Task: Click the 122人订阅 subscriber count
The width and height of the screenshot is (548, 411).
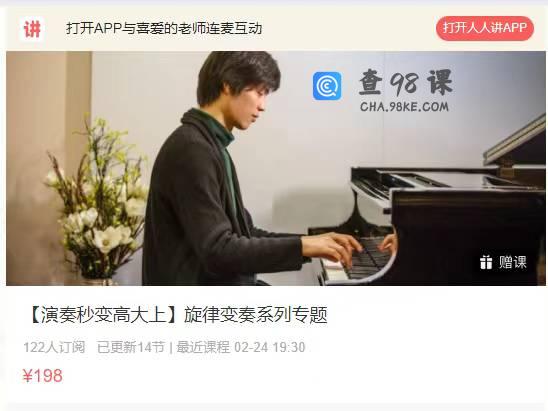Action: point(54,347)
